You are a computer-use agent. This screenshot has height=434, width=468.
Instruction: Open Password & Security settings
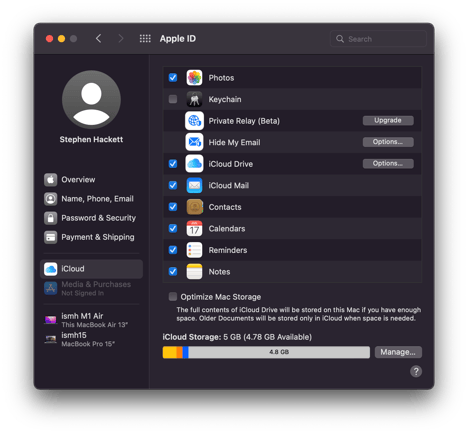91,218
